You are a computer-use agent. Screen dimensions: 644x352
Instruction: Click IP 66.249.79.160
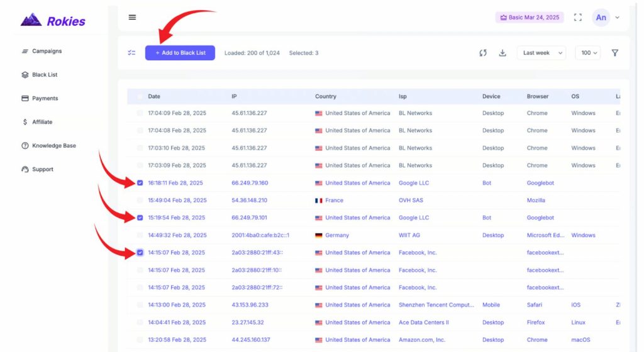250,183
